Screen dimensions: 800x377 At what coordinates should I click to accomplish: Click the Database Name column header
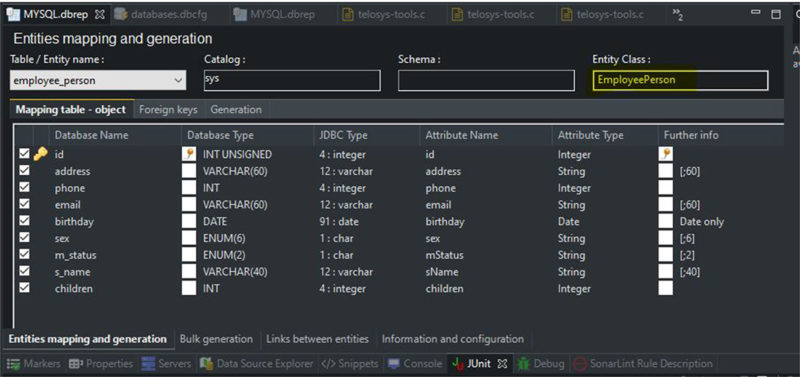(x=115, y=135)
